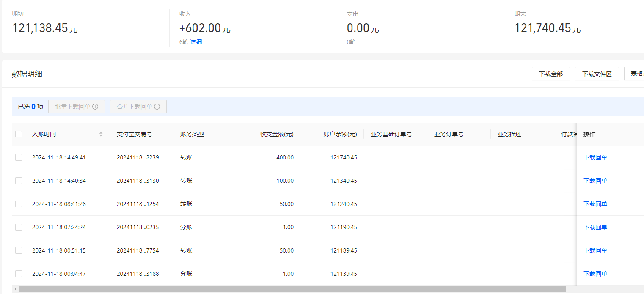Click the 账户余额(元) column header
The image size is (644, 294).
tap(340, 134)
